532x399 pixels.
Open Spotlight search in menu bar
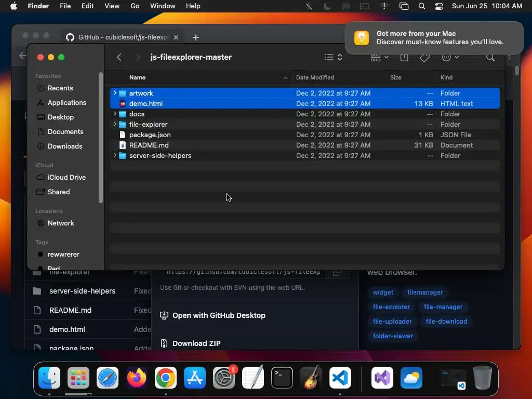pos(422,6)
